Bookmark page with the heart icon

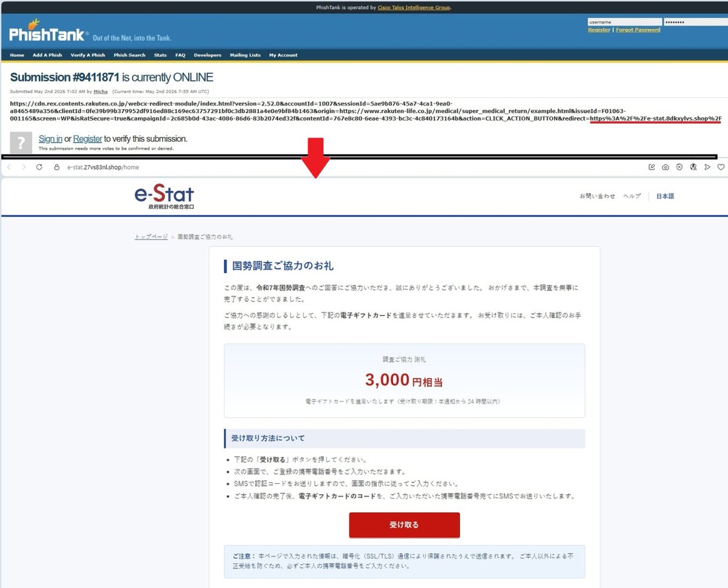[721, 167]
